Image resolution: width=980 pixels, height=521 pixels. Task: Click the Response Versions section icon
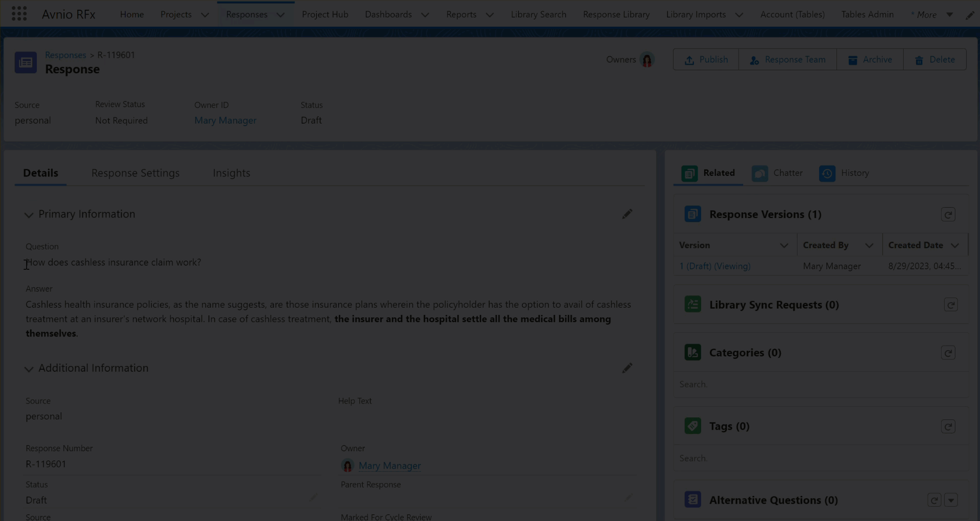(692, 214)
